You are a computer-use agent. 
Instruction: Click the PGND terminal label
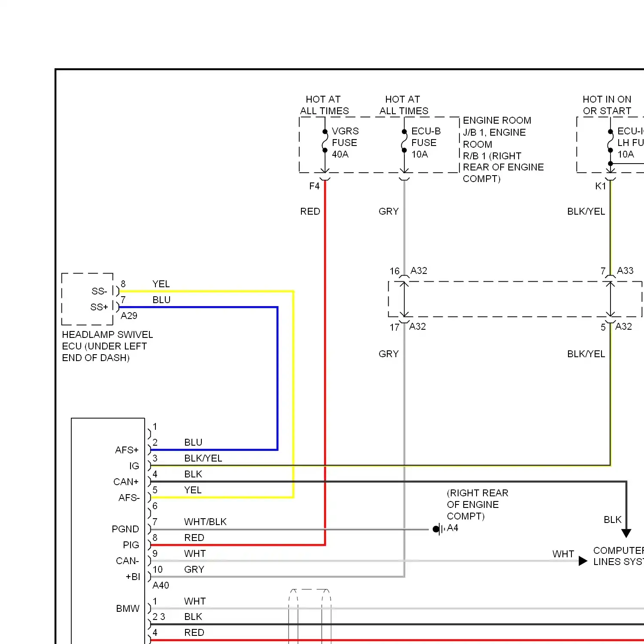125,529
